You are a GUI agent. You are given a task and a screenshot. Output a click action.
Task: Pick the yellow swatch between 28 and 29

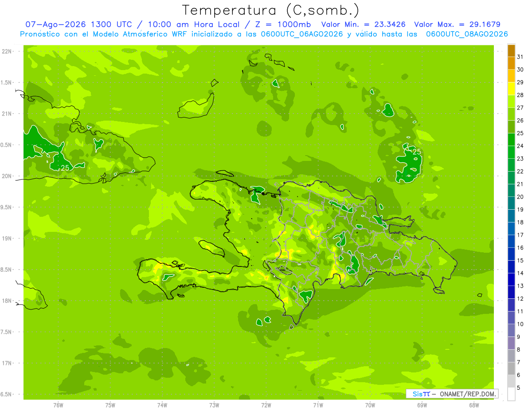tap(511, 89)
